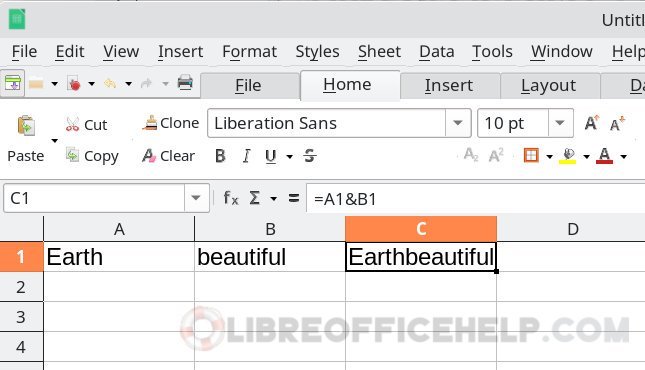This screenshot has width=645, height=370.
Task: Apply Strikethrough formatting
Action: click(x=310, y=156)
